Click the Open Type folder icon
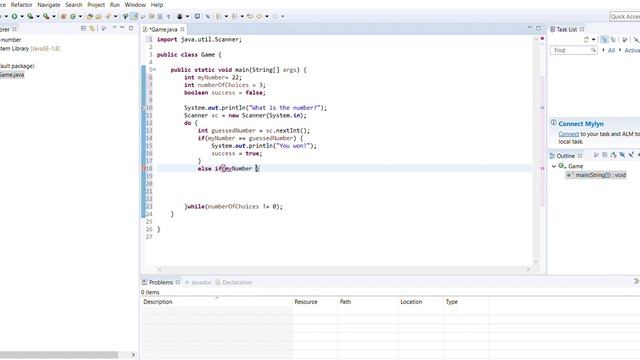Image resolution: width=640 pixels, height=360 pixels. 90,16
